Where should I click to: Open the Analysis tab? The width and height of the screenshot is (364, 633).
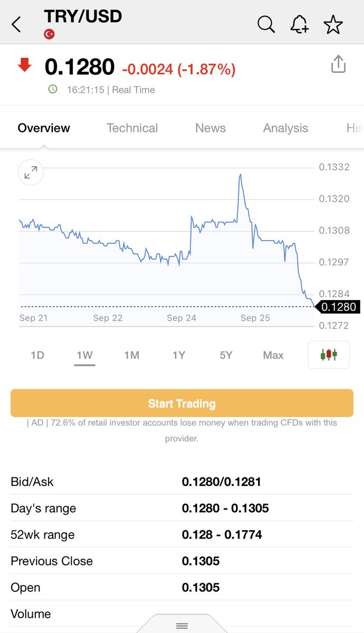285,128
